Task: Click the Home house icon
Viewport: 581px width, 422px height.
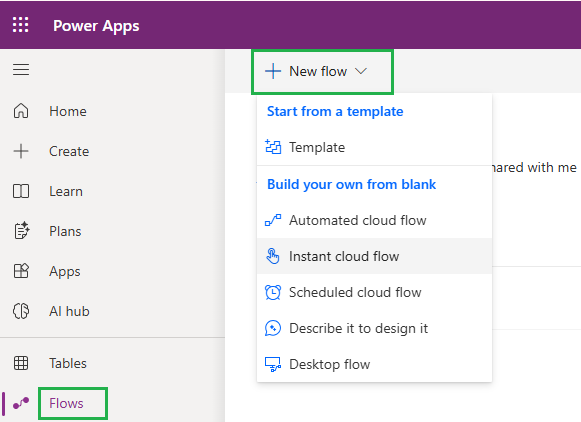Action: pos(21,111)
